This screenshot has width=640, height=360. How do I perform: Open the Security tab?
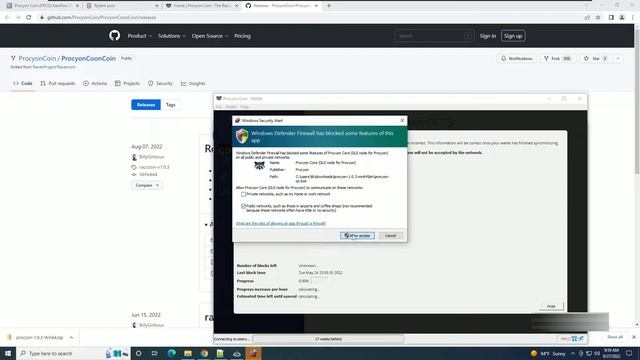click(160, 83)
